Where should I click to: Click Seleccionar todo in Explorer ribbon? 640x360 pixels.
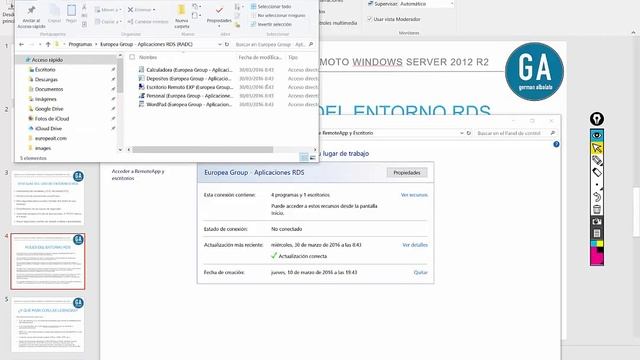pyautogui.click(x=270, y=7)
